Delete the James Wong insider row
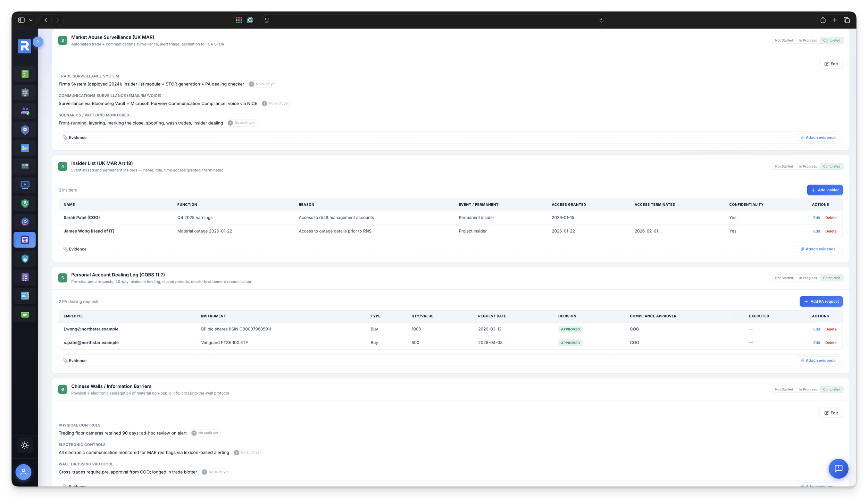This screenshot has width=868, height=498. pos(831,231)
